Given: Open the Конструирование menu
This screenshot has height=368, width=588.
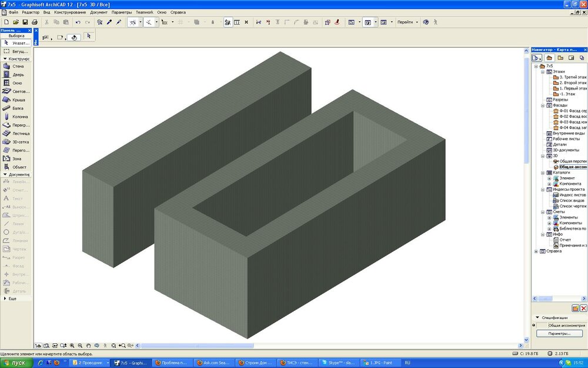Looking at the screenshot, I should [x=69, y=12].
